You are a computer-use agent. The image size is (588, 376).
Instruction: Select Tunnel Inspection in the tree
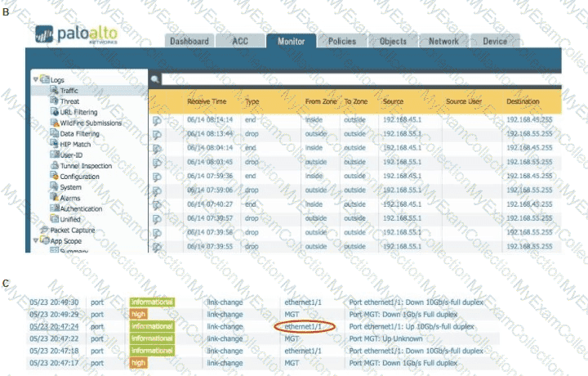point(86,166)
